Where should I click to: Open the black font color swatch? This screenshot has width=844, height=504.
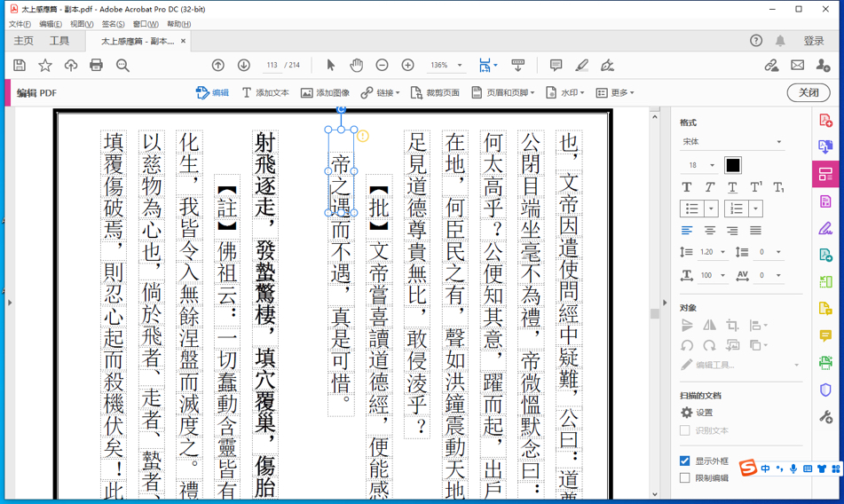tap(732, 165)
